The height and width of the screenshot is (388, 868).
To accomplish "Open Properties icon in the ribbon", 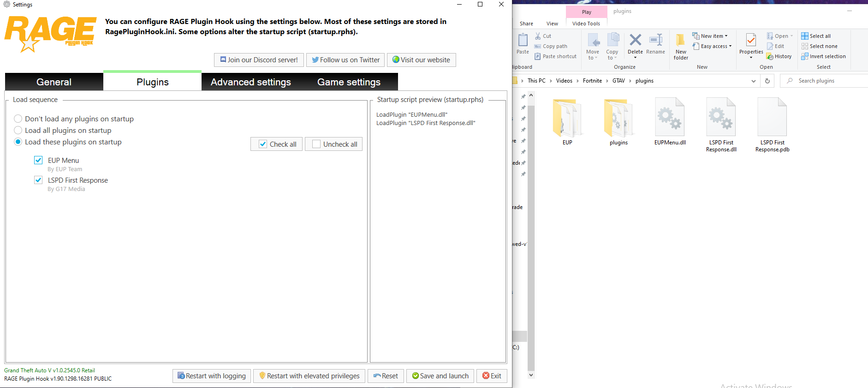I will pyautogui.click(x=751, y=41).
